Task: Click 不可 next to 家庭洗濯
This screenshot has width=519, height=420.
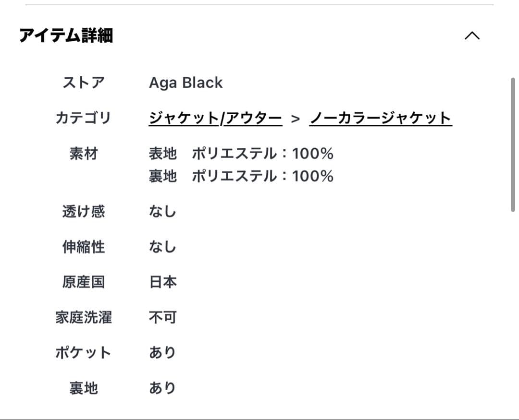Action: click(163, 317)
